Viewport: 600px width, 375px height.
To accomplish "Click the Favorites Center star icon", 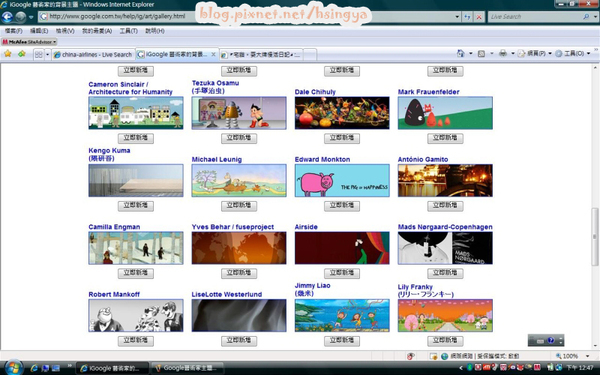I will (8, 54).
